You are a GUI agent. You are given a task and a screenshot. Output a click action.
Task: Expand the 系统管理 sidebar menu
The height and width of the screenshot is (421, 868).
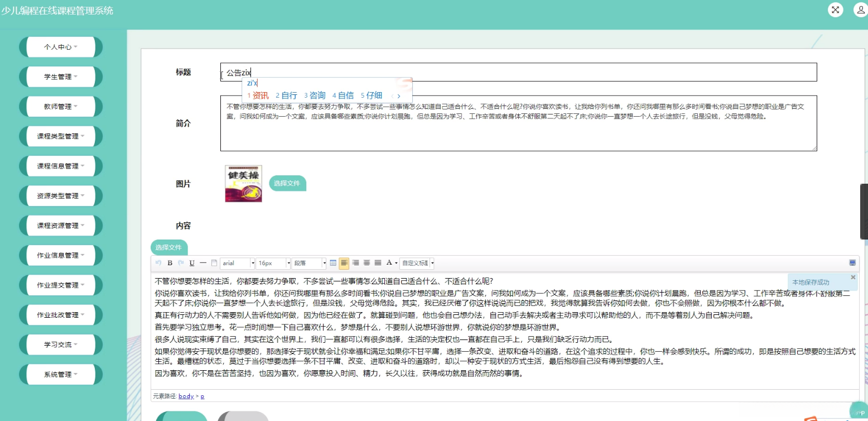coord(61,375)
